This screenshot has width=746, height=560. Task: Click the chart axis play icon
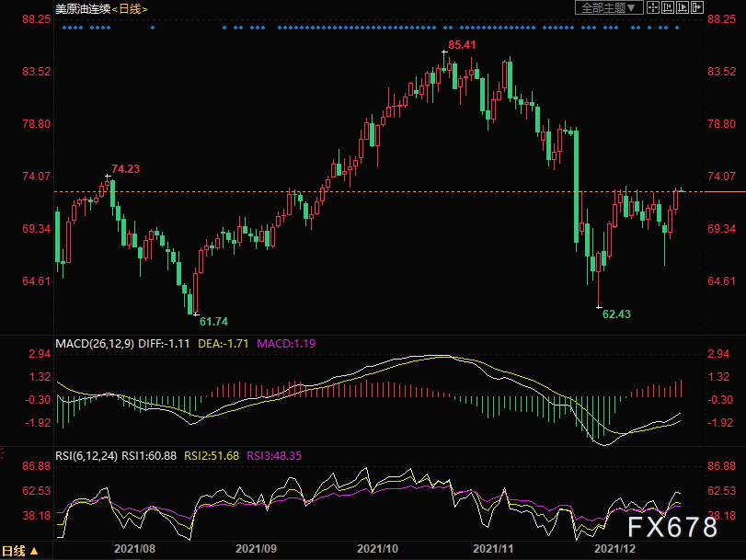(x=683, y=7)
